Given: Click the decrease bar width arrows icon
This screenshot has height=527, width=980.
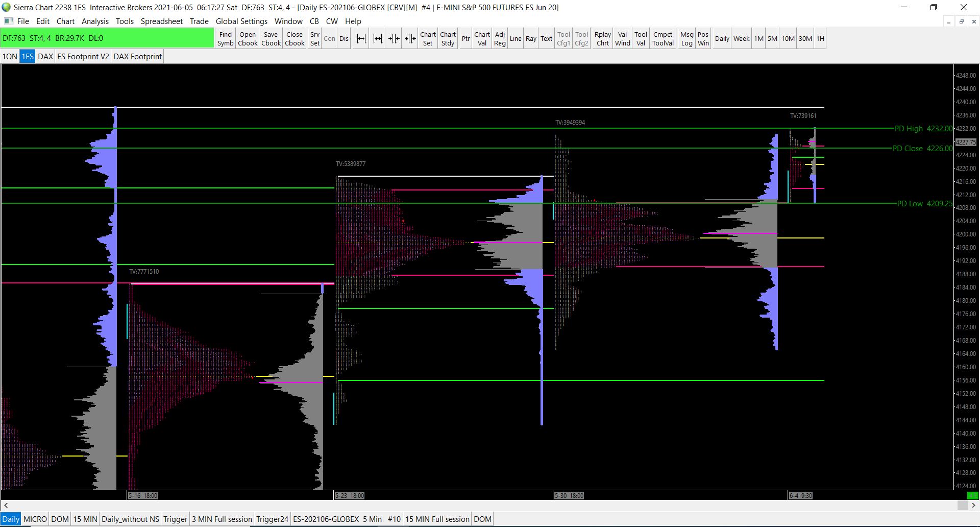Looking at the screenshot, I should 410,39.
